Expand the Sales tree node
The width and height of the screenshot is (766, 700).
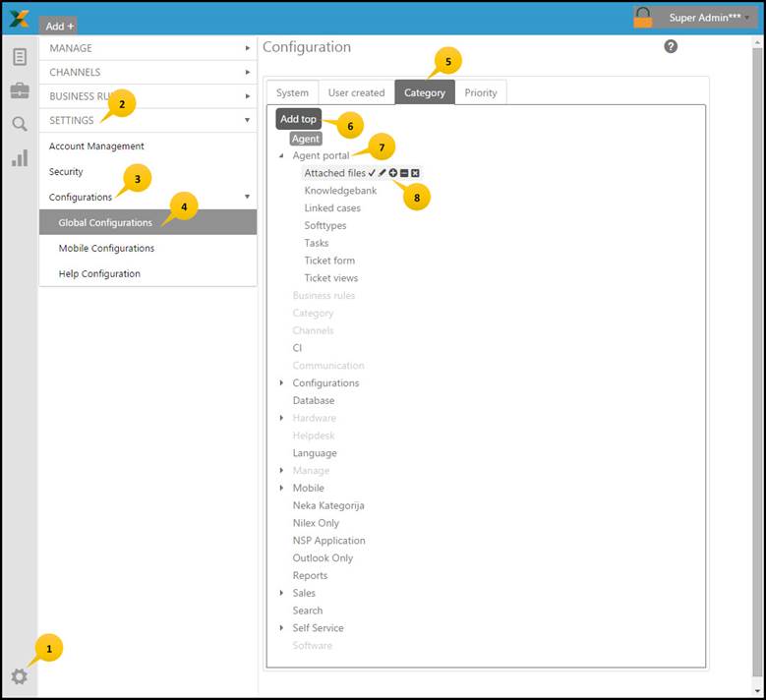(281, 593)
